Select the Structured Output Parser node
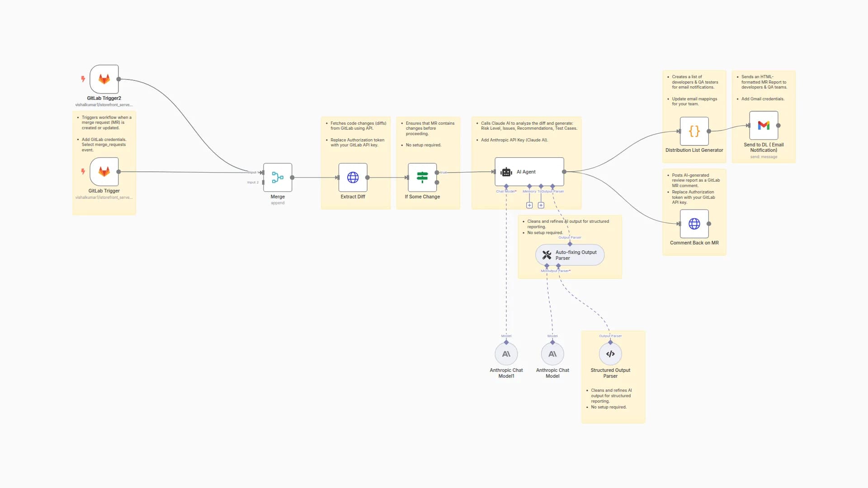Screen dimensions: 868x488 (610, 354)
